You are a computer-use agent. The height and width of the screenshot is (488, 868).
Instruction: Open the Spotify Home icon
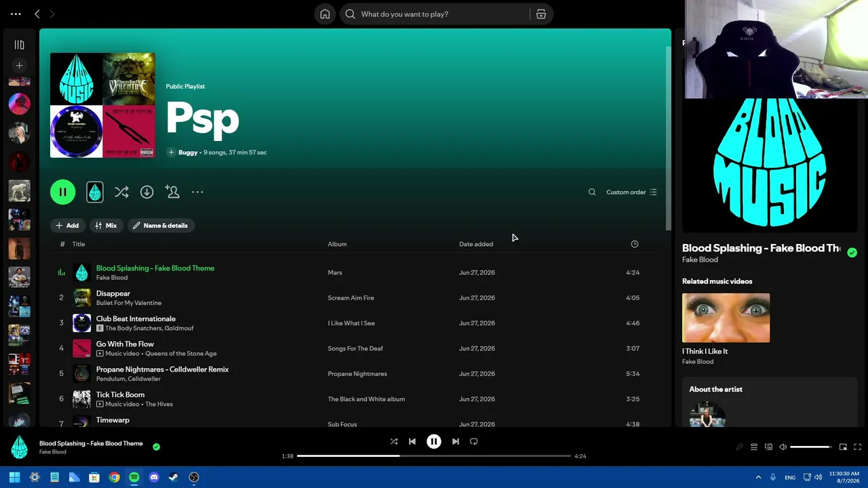pos(325,14)
